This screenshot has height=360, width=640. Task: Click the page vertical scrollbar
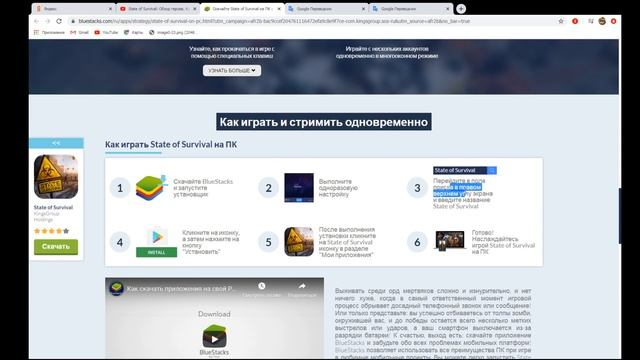pos(620,216)
